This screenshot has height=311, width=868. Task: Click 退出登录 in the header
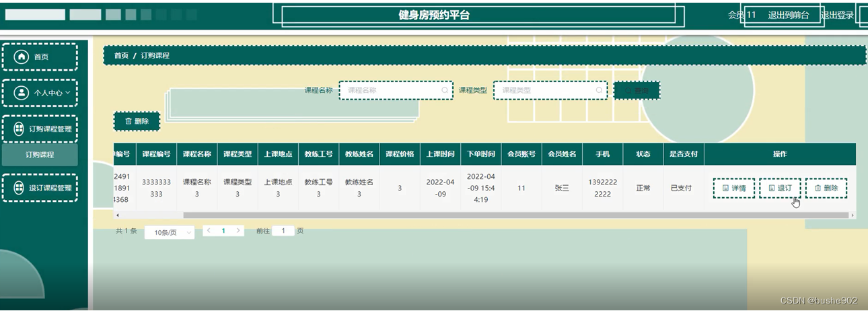point(837,15)
